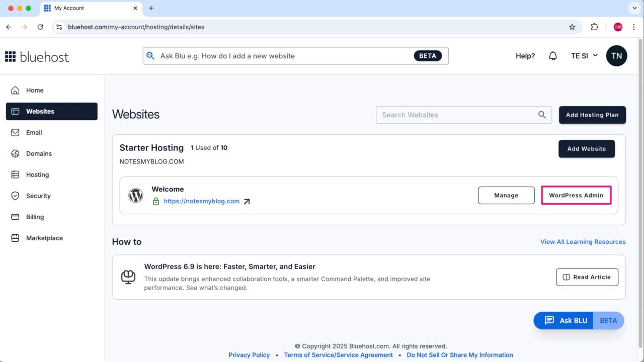The height and width of the screenshot is (362, 644).
Task: Select Billing from the sidebar
Action: click(35, 217)
